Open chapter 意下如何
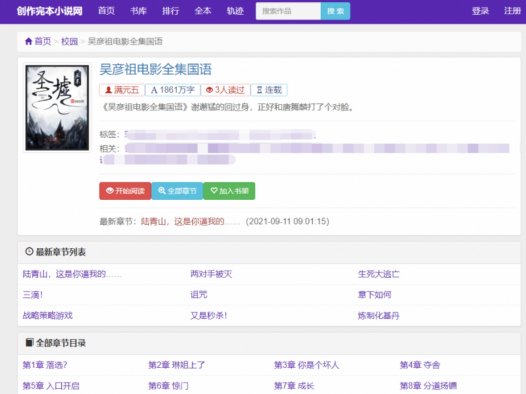 click(374, 295)
